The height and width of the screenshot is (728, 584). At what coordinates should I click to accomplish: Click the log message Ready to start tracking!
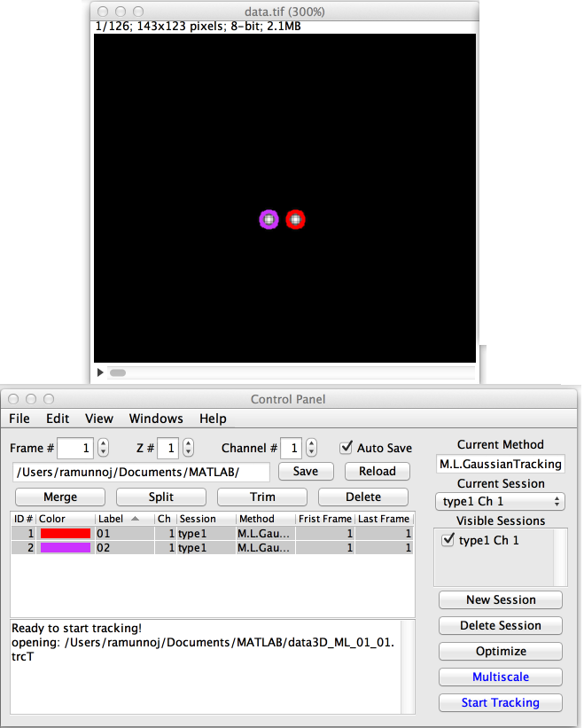[x=76, y=628]
